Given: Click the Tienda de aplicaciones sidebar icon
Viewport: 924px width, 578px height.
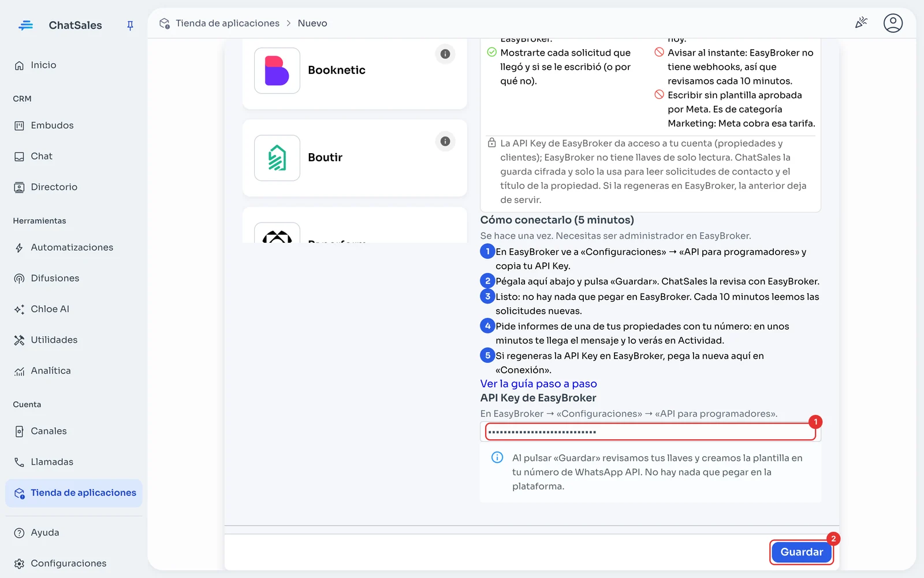Looking at the screenshot, I should (19, 493).
